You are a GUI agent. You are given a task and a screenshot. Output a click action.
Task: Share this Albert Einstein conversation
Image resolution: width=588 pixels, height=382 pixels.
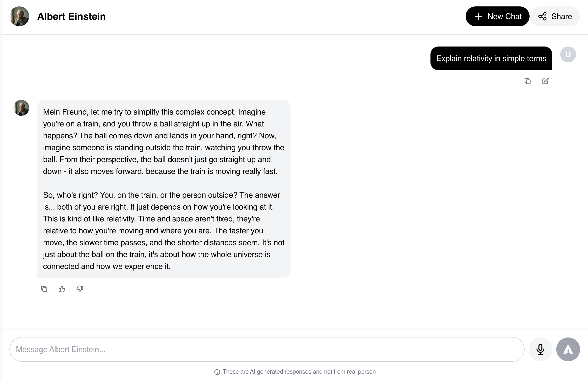555,17
